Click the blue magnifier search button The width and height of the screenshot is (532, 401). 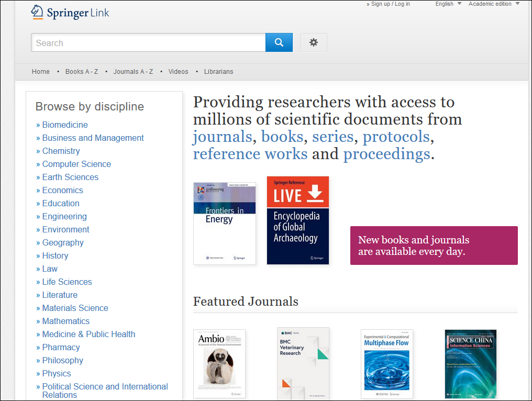click(x=279, y=42)
